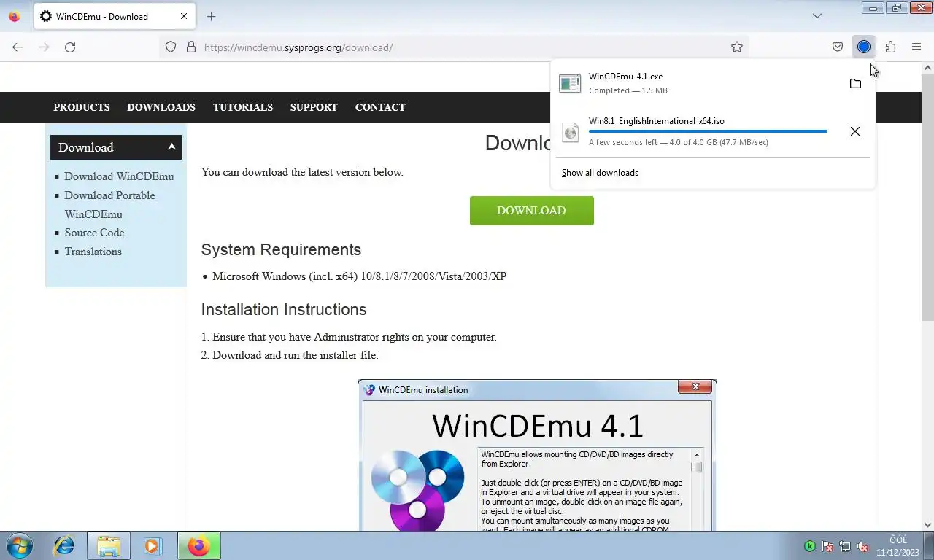
Task: Bookmark this page with the star
Action: pos(737,47)
